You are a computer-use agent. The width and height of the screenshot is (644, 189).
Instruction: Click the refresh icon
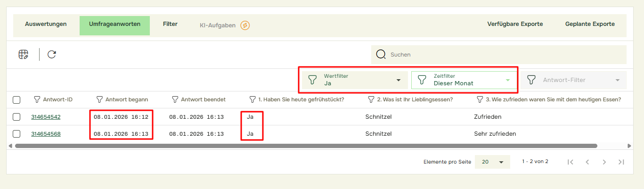click(52, 55)
